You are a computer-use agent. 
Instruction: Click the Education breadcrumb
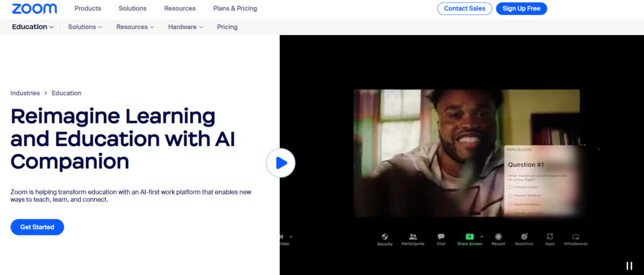pyautogui.click(x=67, y=93)
